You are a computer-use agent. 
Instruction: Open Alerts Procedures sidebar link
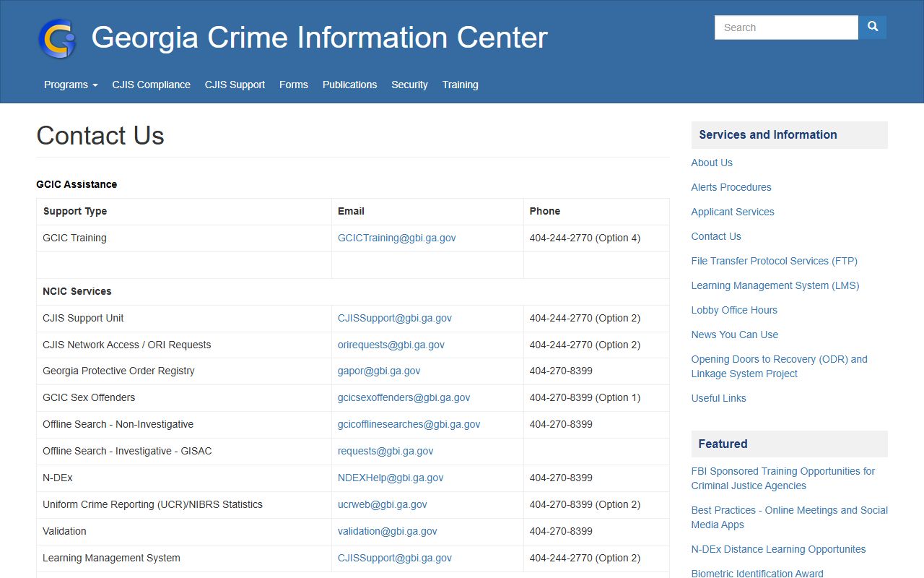pos(731,187)
